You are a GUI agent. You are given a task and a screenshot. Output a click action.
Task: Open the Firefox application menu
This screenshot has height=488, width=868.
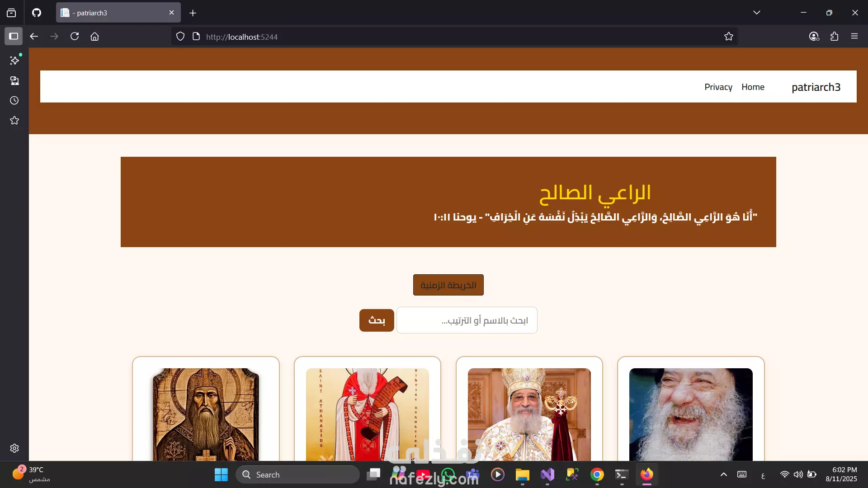click(x=854, y=36)
